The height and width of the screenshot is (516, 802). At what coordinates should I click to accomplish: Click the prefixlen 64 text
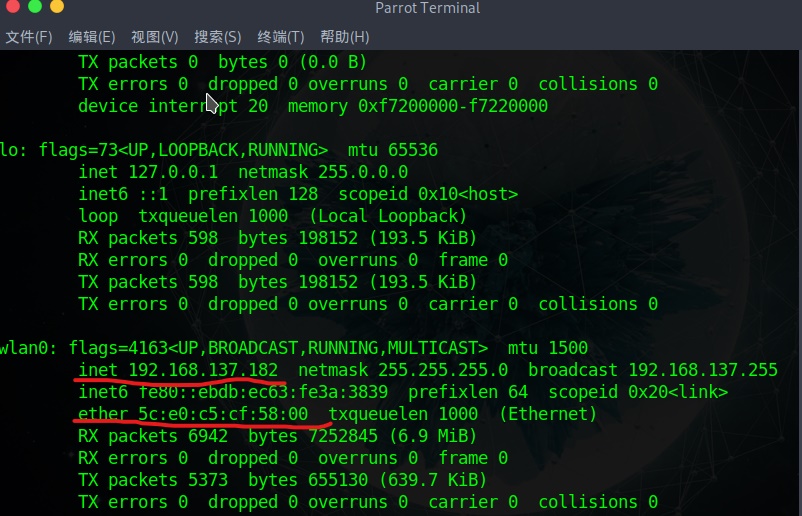click(468, 392)
